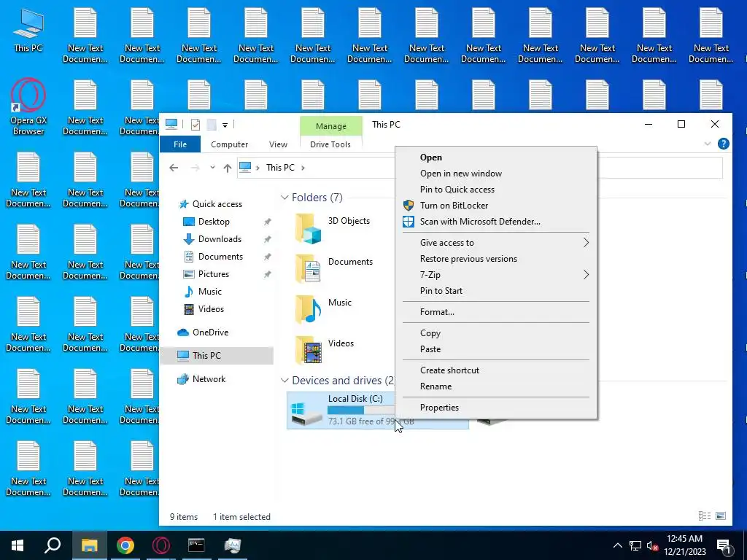This screenshot has width=747, height=560.
Task: Launch Google Chrome from taskbar
Action: [125, 545]
